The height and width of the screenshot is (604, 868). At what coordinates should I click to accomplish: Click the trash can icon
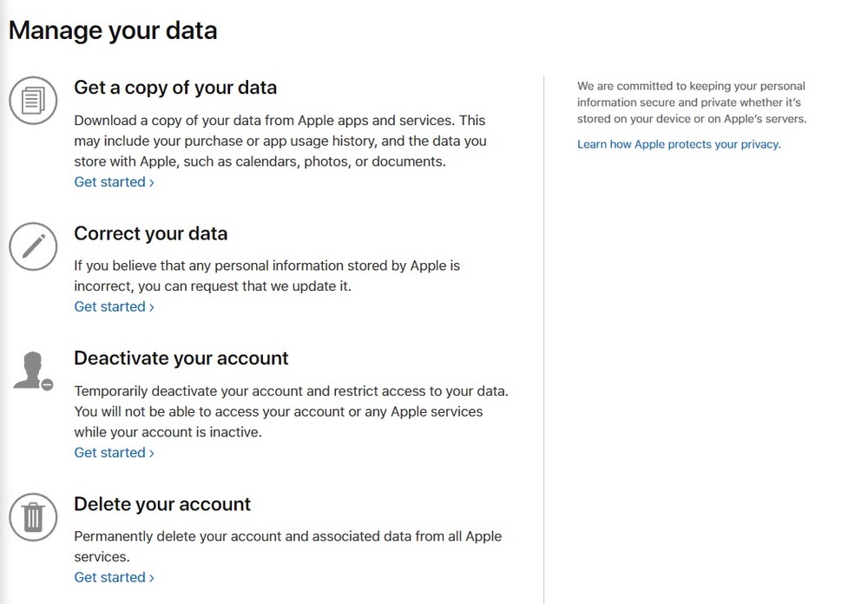33,517
